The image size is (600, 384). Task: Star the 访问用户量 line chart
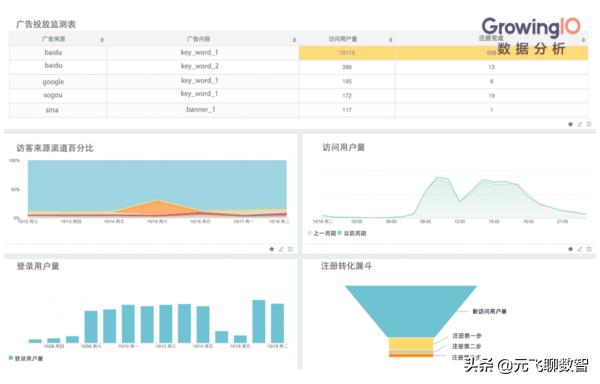click(x=570, y=249)
